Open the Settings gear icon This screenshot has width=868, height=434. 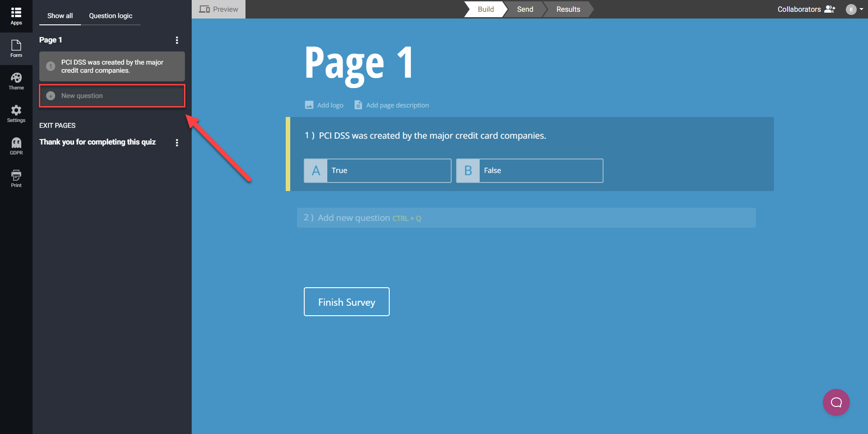pos(16,110)
